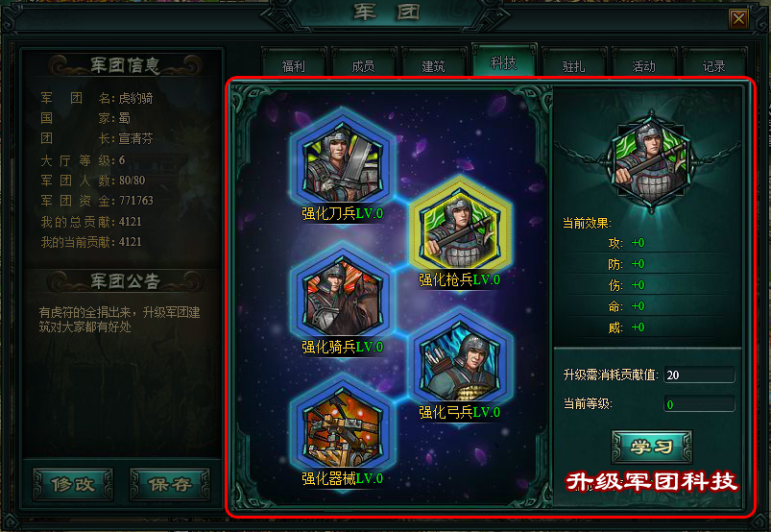Image resolution: width=771 pixels, height=532 pixels.
Task: Switch to the 成员 tab
Action: [364, 63]
